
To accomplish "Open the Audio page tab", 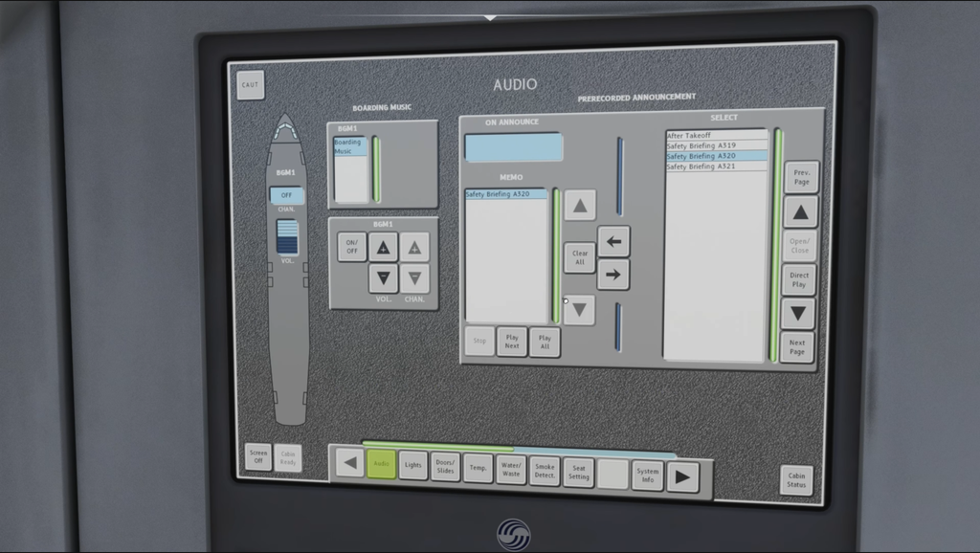I will click(x=381, y=464).
